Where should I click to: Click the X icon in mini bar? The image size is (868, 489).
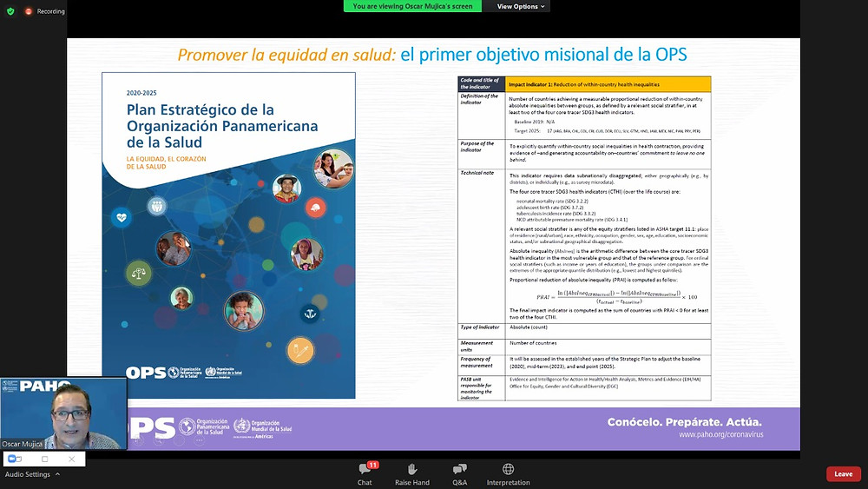[71, 459]
